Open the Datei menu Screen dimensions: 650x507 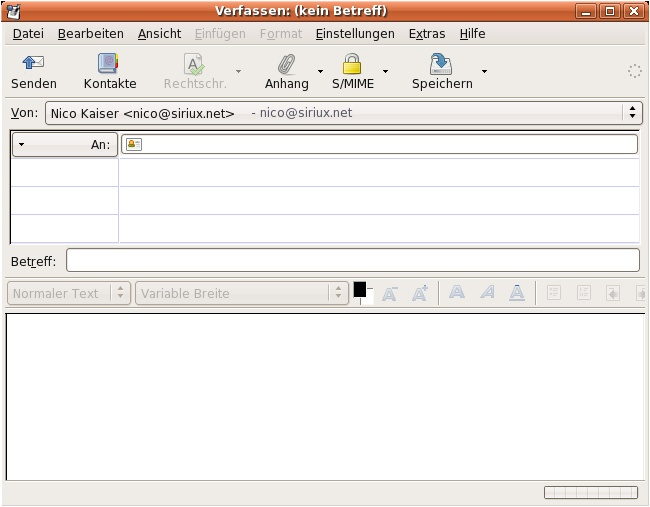pyautogui.click(x=28, y=34)
